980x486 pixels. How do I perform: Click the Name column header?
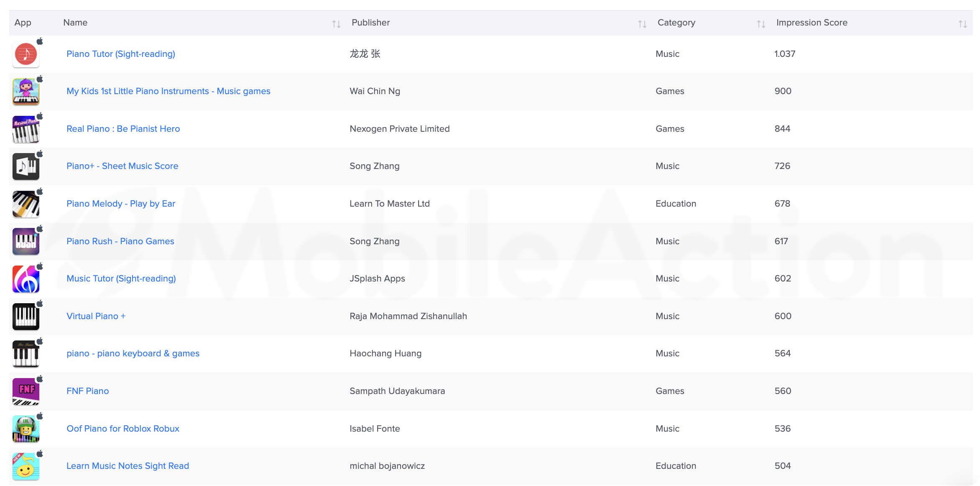click(x=75, y=23)
